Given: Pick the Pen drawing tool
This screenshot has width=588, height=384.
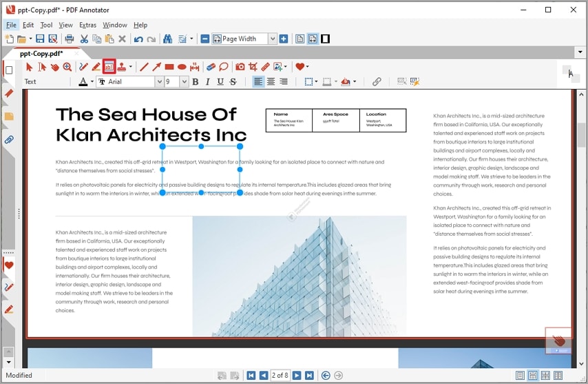Looking at the screenshot, I should pos(83,67).
